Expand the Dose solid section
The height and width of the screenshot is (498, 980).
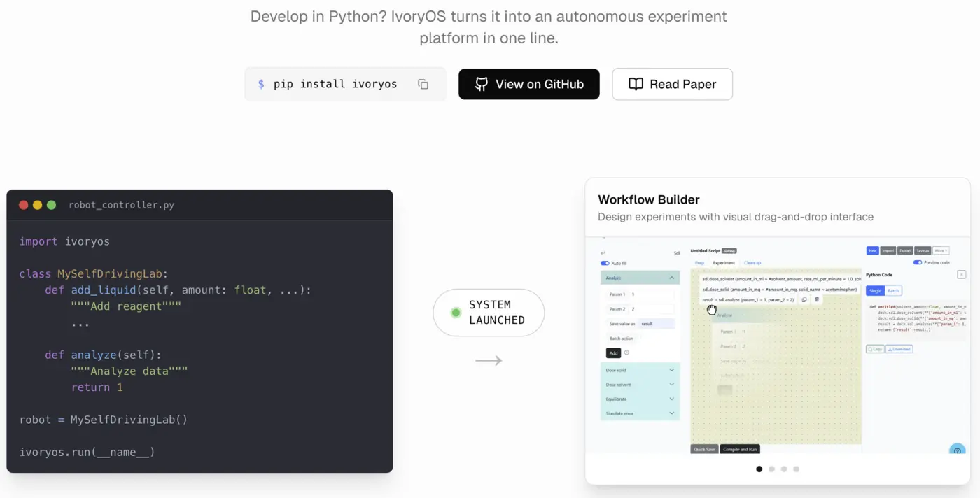pos(640,370)
